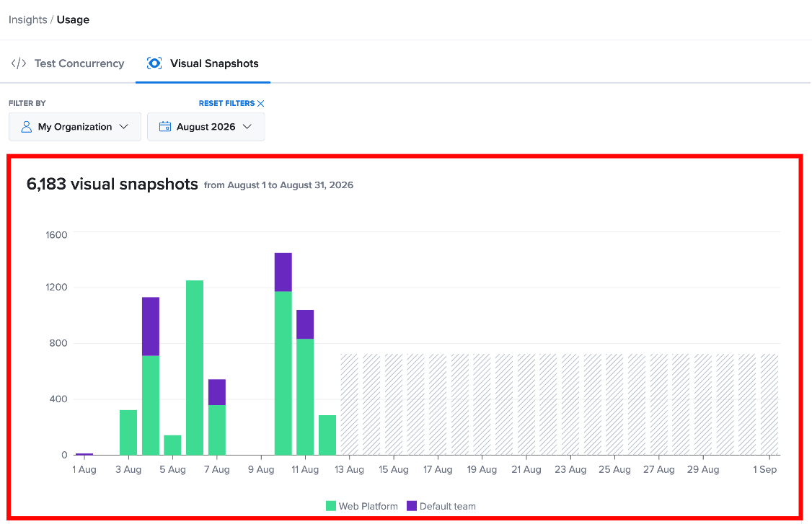Screen dimensions: 812x524
Task: Switch to the Test Concurrency tab
Action: point(68,63)
